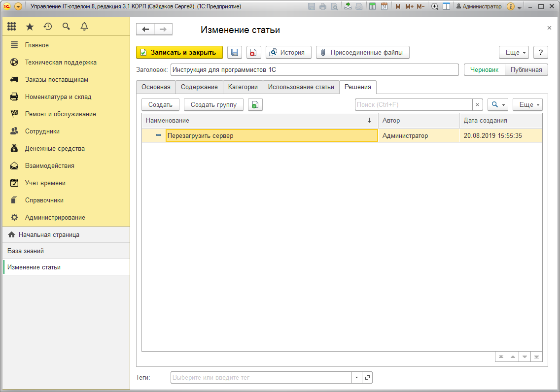Open Техническая поддержка section

pyautogui.click(x=66, y=63)
